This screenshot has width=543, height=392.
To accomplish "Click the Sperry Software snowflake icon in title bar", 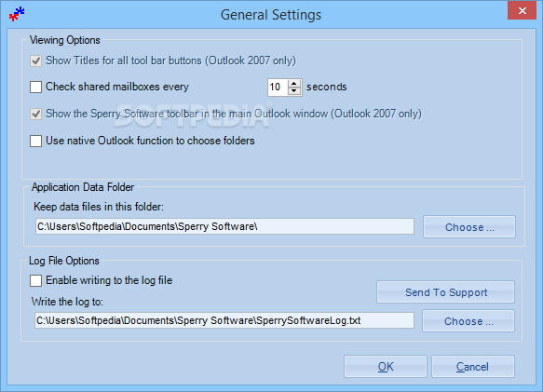I will [17, 14].
